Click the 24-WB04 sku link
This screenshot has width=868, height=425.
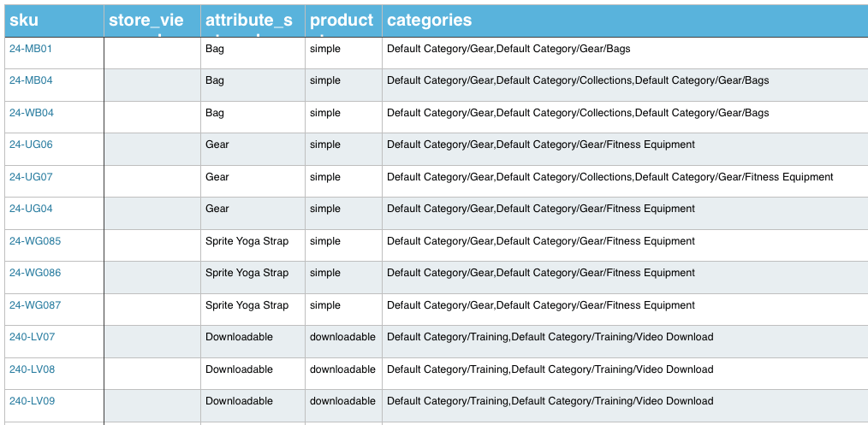[31, 113]
